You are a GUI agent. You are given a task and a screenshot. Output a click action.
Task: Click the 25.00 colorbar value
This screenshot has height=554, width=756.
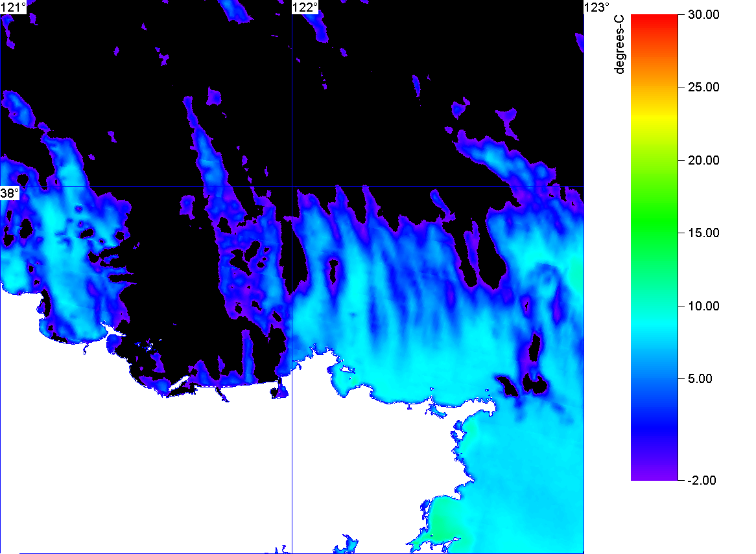(x=703, y=87)
